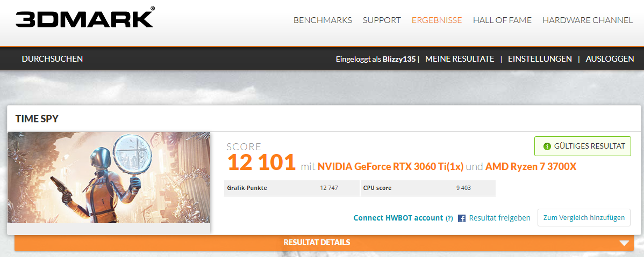The width and height of the screenshot is (644, 257).
Task: Open the Ergebnisse menu
Action: tap(437, 20)
